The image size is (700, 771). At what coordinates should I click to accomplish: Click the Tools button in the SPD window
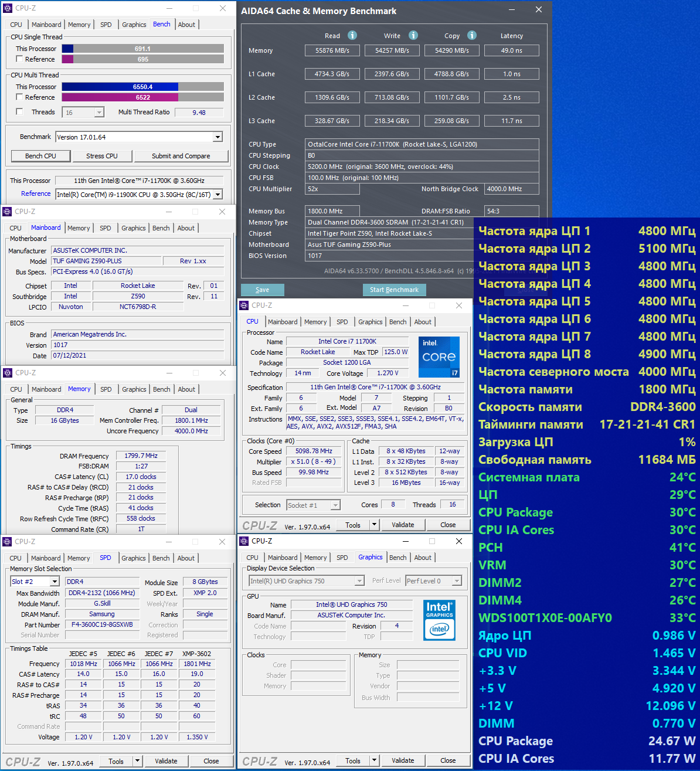[x=116, y=761]
